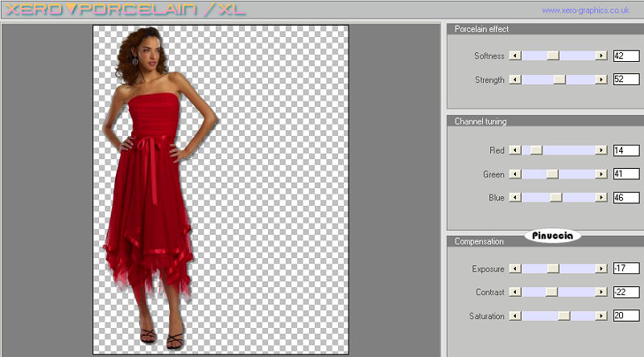Click right arrow of Saturation slider
The width and height of the screenshot is (644, 357).
coord(601,315)
